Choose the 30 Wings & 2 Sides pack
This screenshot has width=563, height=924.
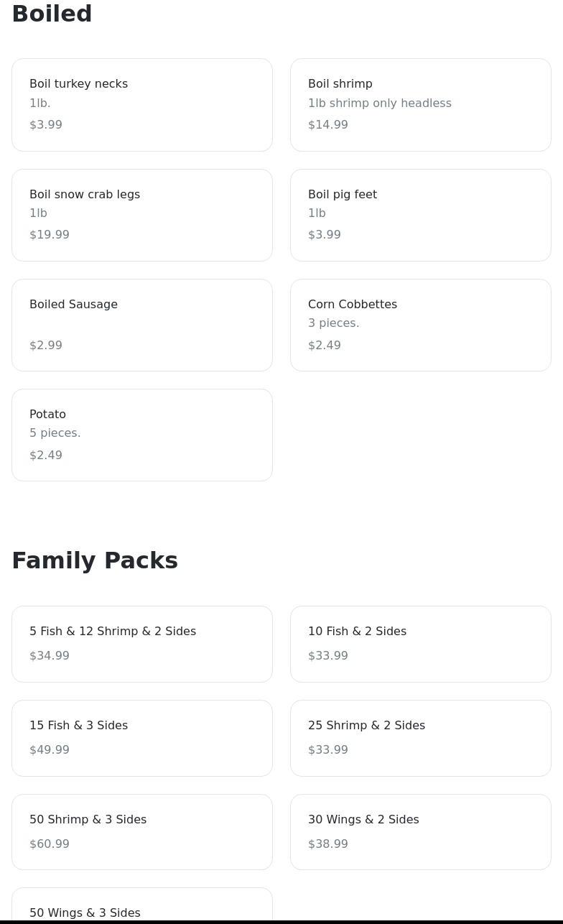pyautogui.click(x=420, y=831)
